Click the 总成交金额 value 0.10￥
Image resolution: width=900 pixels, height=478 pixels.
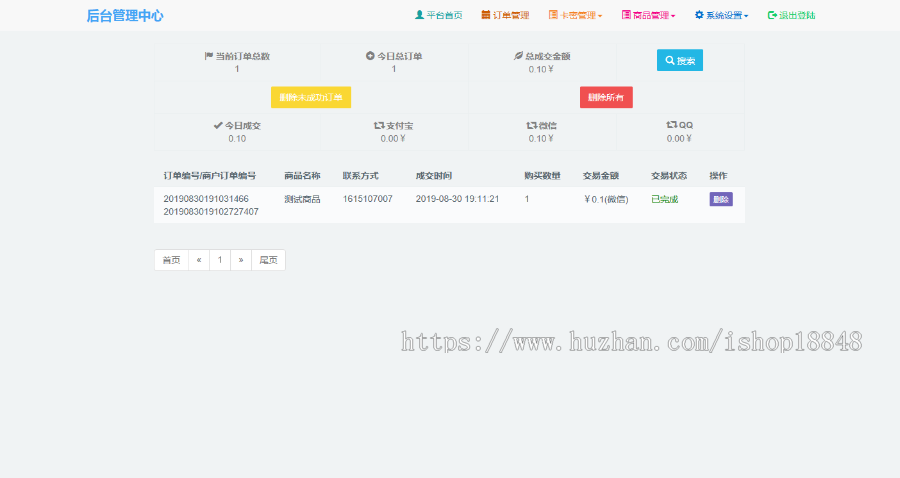pos(541,69)
